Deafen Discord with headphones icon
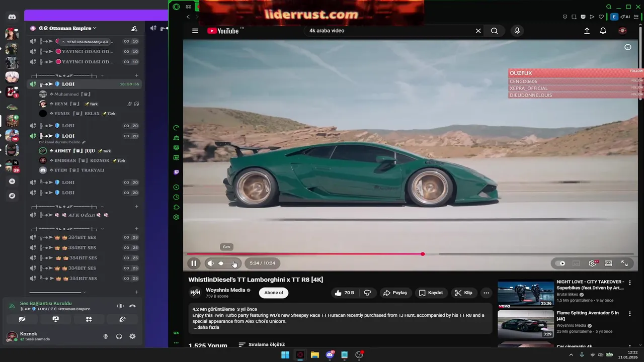644x362 pixels. (119, 336)
